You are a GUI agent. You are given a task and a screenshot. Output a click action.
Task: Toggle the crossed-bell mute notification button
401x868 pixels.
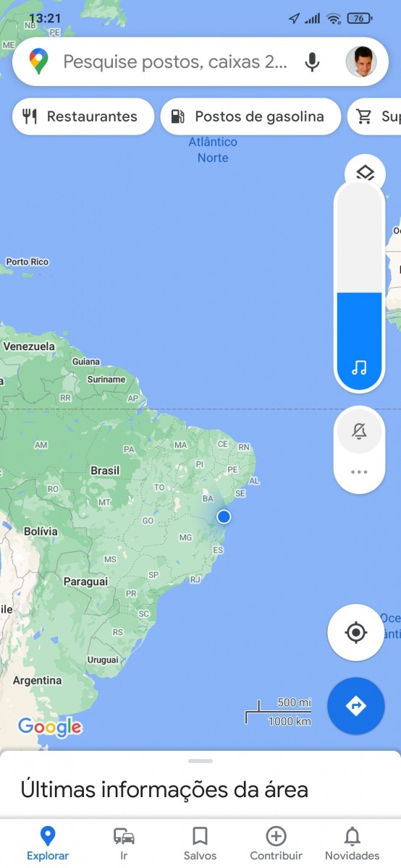(359, 431)
